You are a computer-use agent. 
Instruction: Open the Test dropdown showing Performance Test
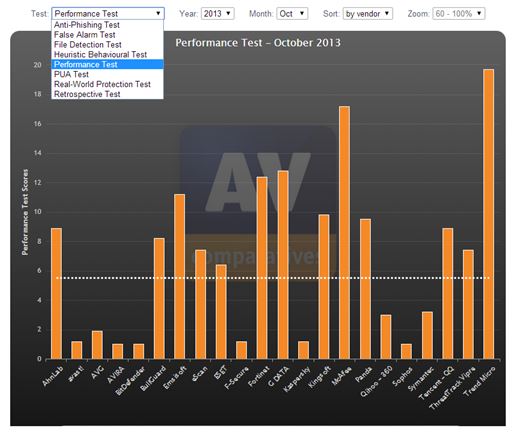[108, 14]
